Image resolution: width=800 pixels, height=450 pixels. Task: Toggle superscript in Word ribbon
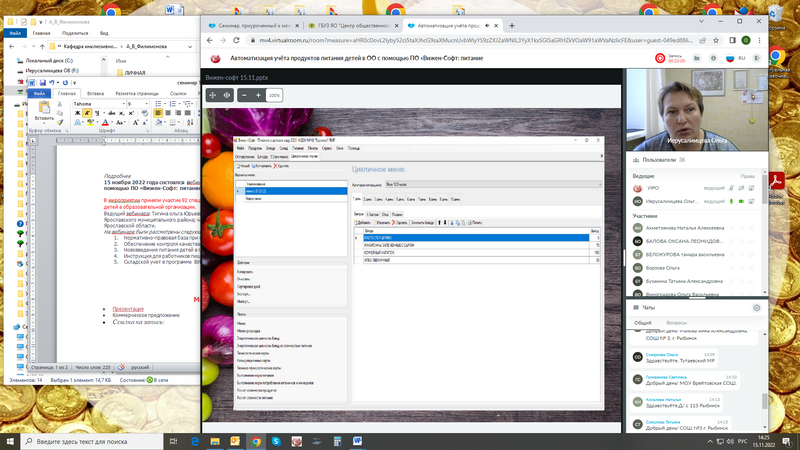pyautogui.click(x=131, y=113)
